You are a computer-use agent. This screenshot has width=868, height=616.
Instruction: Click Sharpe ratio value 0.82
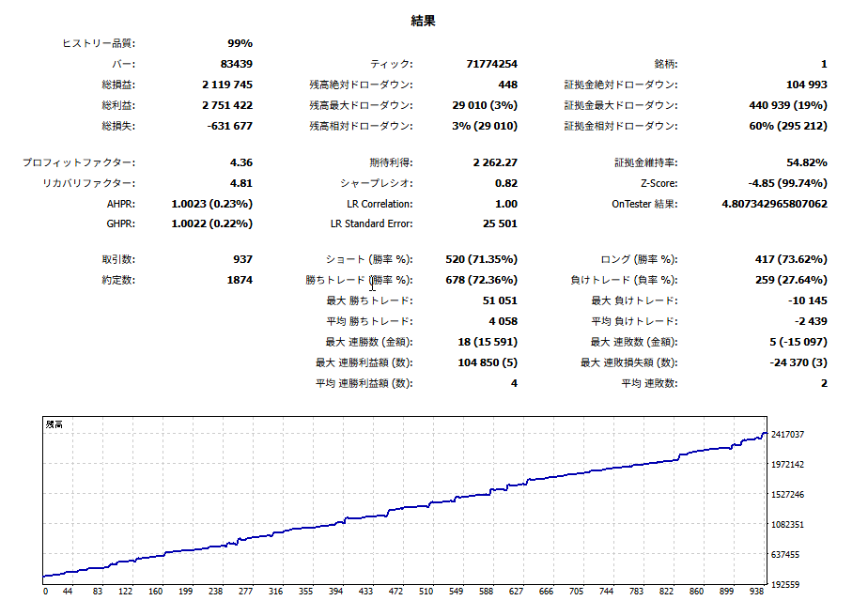tap(506, 183)
